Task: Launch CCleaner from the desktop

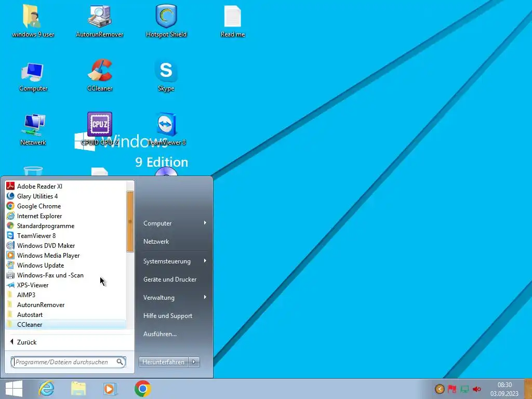Action: click(x=99, y=75)
